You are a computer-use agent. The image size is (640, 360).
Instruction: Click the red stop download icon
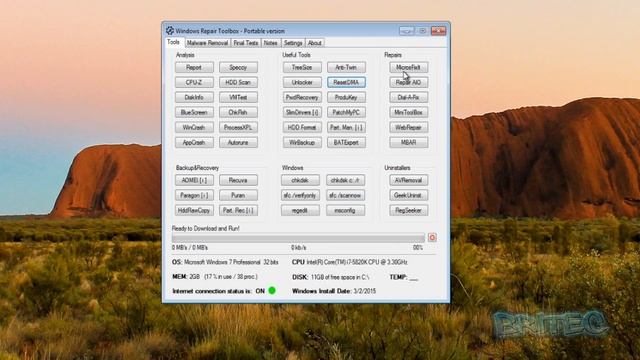(432, 238)
